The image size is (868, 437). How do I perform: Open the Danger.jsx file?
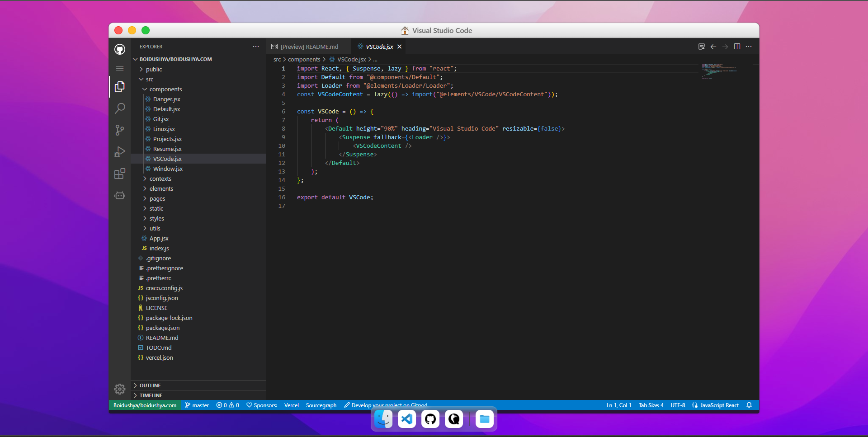(198, 99)
